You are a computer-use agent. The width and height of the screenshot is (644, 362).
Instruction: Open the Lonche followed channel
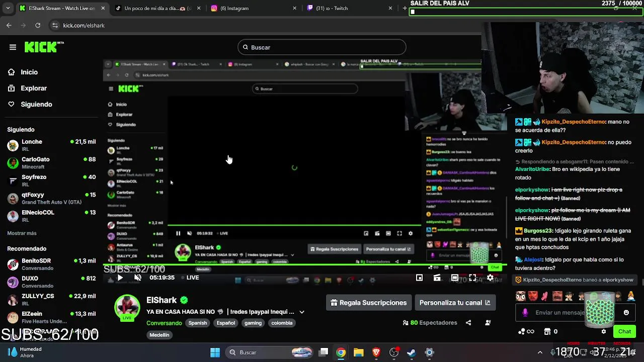(51, 145)
